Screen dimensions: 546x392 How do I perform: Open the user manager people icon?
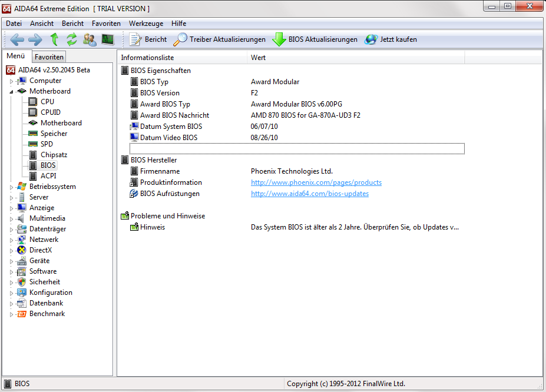(90, 39)
